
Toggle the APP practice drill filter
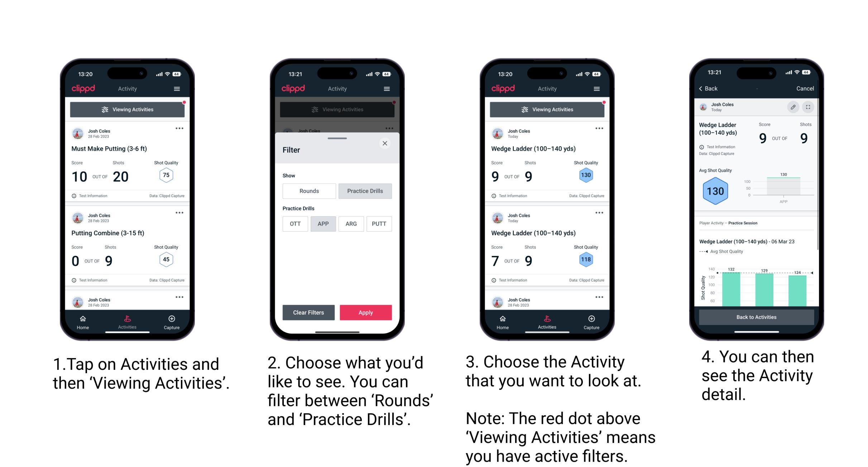(323, 223)
